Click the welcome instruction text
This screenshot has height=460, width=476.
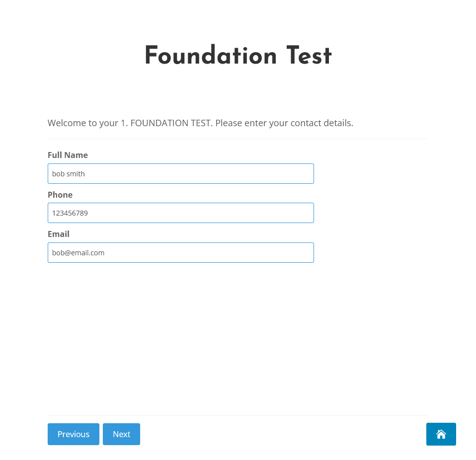[x=200, y=123]
